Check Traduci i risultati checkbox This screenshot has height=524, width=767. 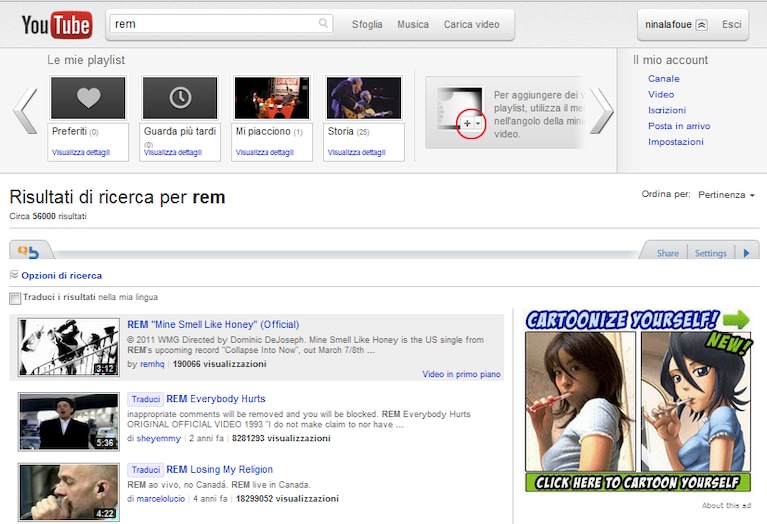pos(15,298)
